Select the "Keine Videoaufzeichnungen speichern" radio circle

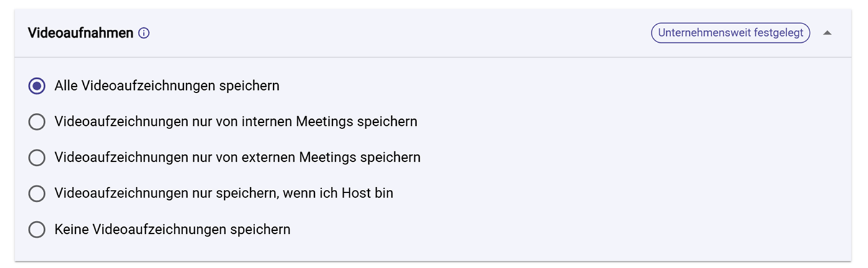point(37,230)
